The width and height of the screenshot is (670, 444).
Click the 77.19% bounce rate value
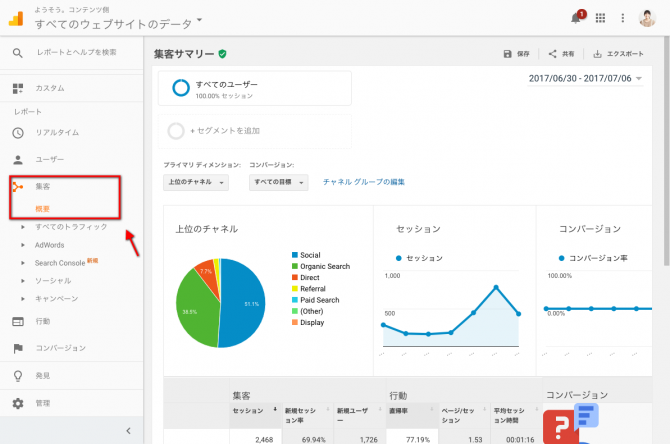pyautogui.click(x=417, y=440)
